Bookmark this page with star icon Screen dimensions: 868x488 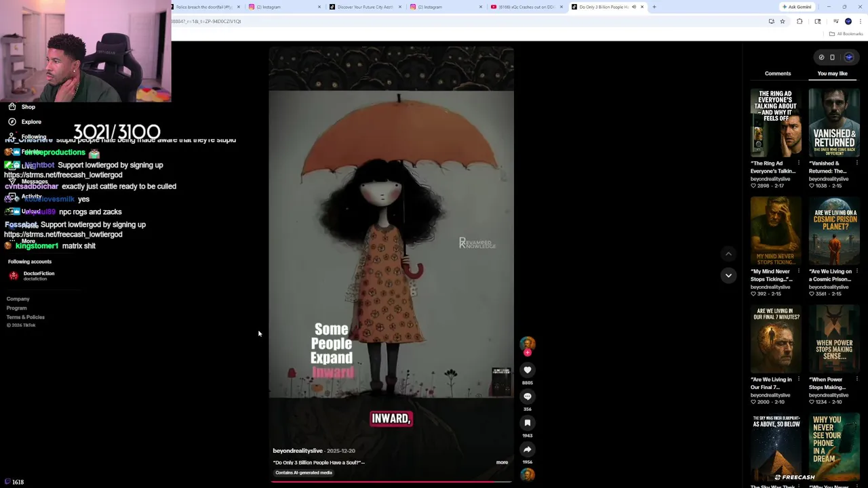pyautogui.click(x=782, y=21)
